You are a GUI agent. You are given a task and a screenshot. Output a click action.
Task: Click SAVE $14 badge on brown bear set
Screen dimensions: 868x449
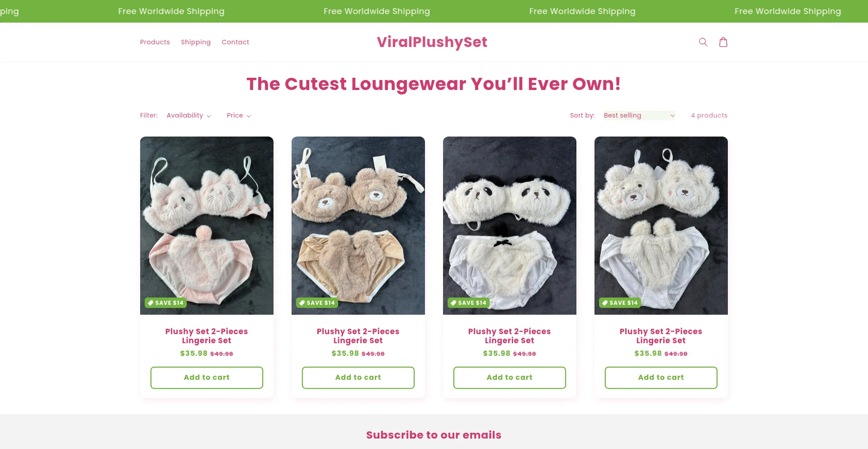point(317,303)
